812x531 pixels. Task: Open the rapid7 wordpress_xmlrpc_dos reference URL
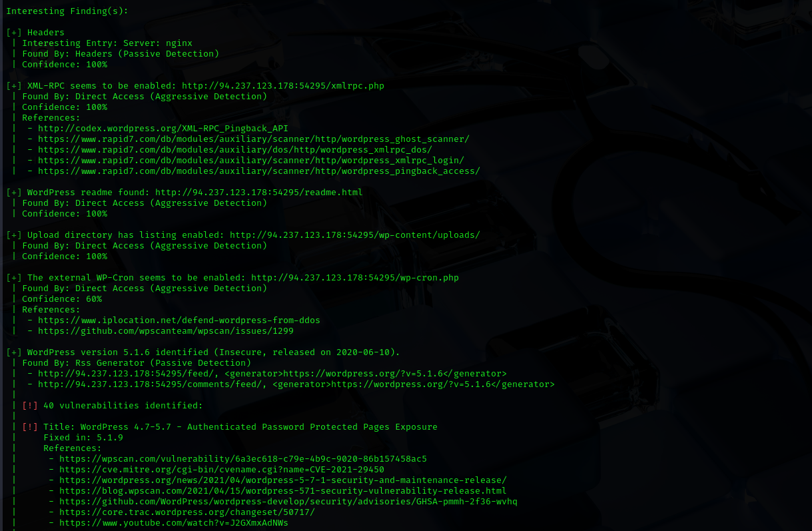234,150
